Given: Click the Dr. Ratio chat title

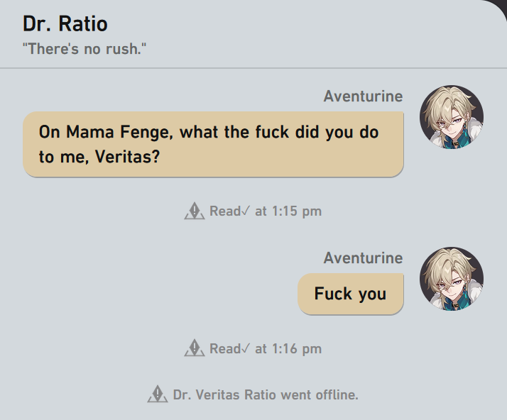Looking at the screenshot, I should [65, 23].
